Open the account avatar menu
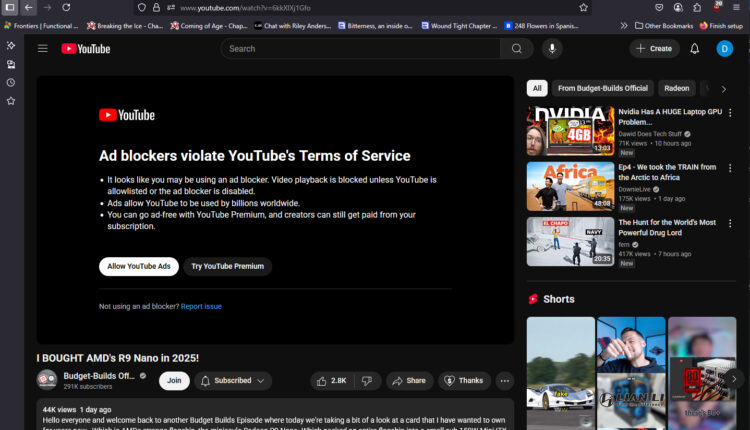 click(725, 48)
